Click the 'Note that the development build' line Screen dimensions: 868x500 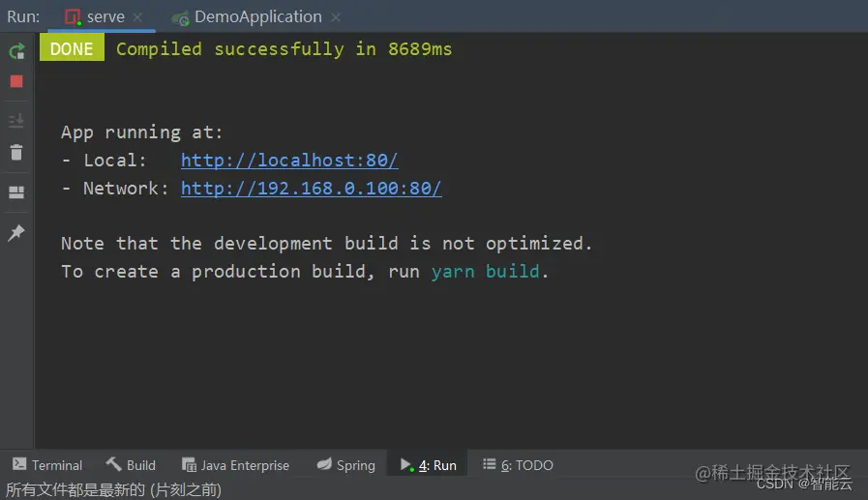327,244
